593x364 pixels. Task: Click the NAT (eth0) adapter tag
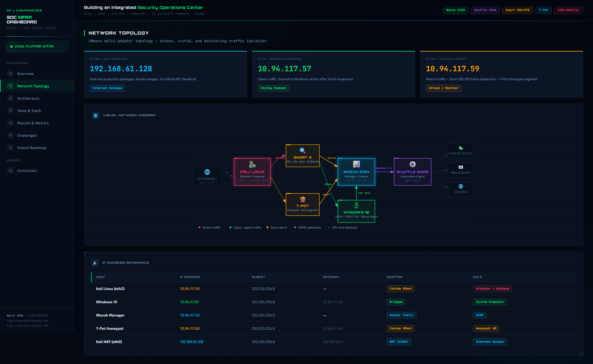[399, 342]
